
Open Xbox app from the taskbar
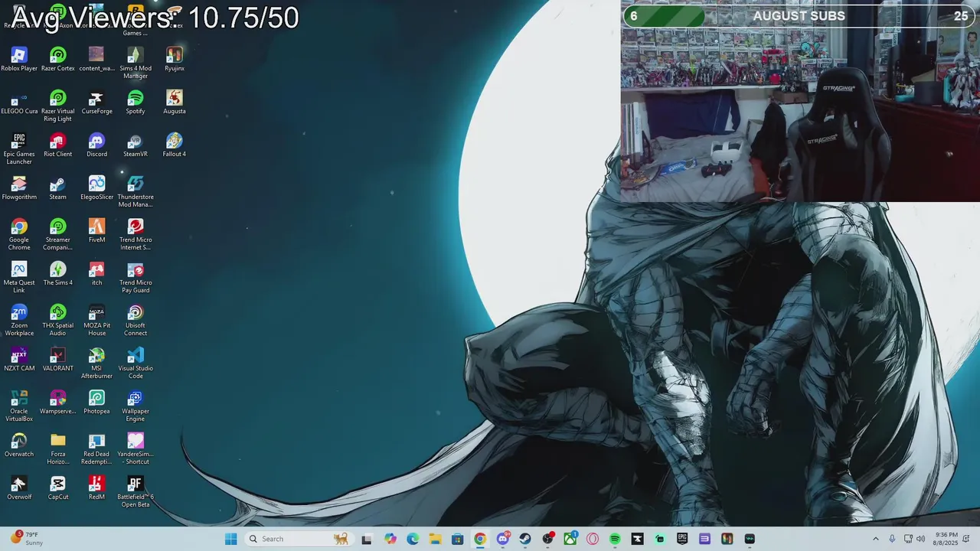pos(570,539)
